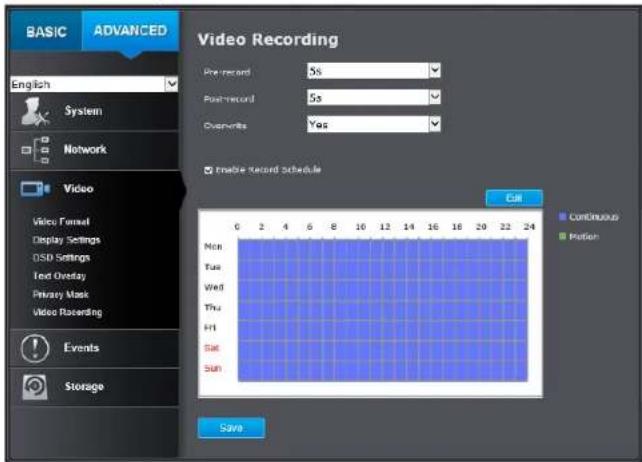Viewport: 642px width, 462px height.
Task: Open the Storage menu section
Action: pyautogui.click(x=95, y=387)
